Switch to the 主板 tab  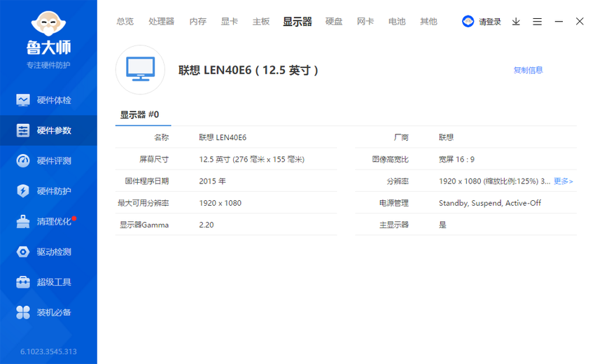[261, 22]
